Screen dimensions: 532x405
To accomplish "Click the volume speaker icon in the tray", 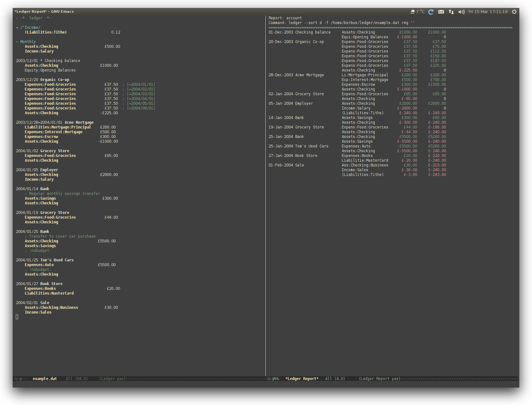I will (x=461, y=11).
